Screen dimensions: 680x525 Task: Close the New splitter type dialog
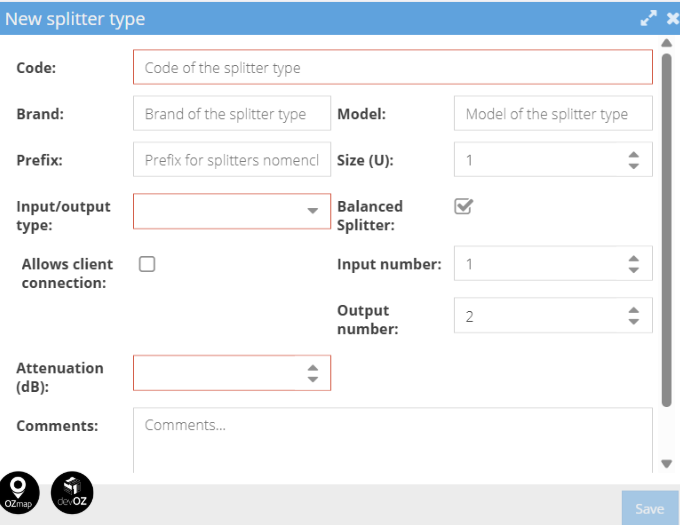673,19
